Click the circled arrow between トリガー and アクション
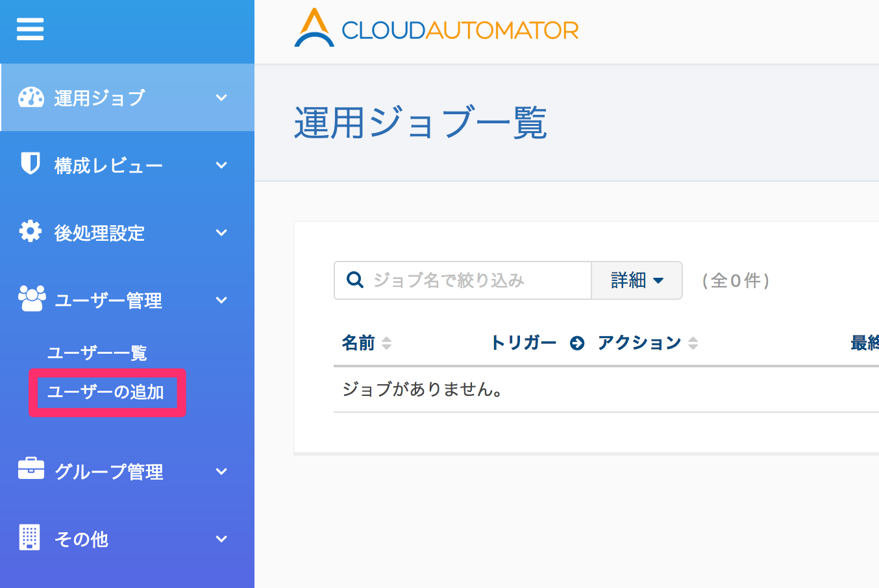The image size is (879, 588). tap(577, 343)
